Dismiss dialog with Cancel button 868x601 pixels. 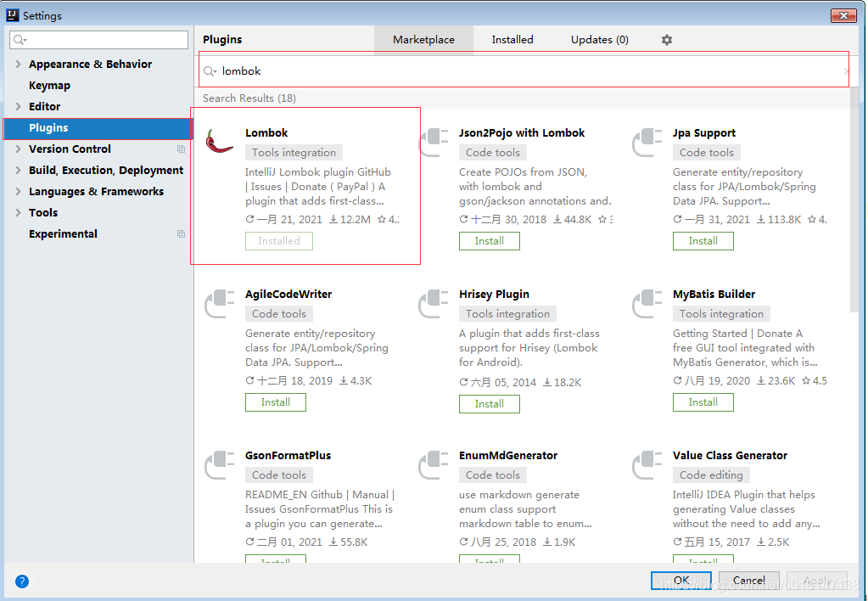pos(748,580)
